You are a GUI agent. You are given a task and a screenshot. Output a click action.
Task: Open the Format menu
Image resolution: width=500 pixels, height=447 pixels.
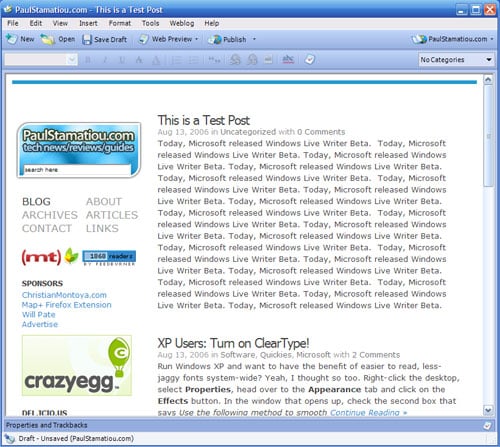click(x=120, y=23)
